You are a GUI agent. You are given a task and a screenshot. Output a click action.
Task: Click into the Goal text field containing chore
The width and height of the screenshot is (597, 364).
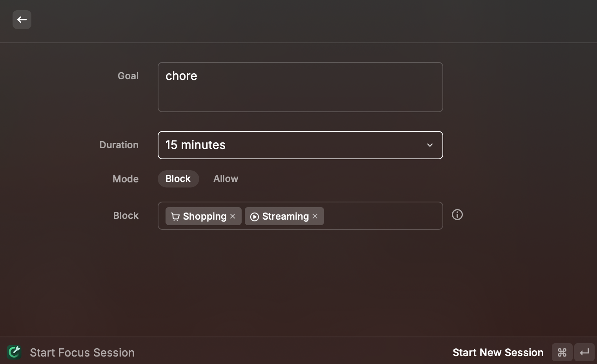click(x=300, y=87)
